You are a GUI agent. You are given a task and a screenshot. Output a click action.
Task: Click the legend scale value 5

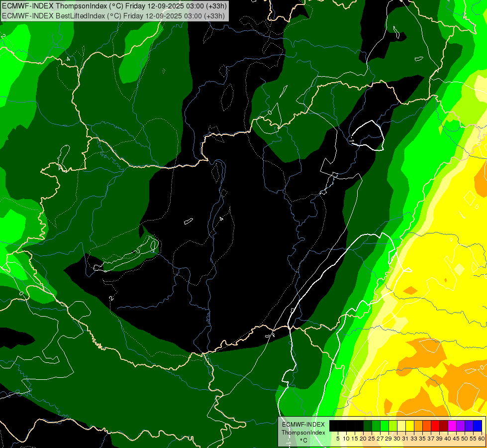pyautogui.click(x=338, y=439)
